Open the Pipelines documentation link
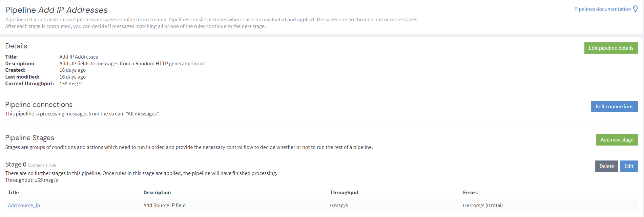 pyautogui.click(x=602, y=9)
